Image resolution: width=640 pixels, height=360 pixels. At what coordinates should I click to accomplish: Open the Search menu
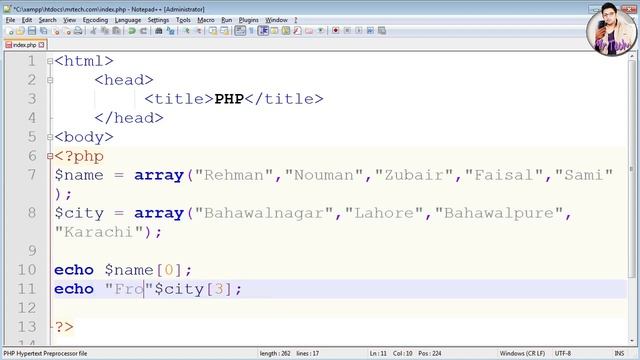point(47,20)
